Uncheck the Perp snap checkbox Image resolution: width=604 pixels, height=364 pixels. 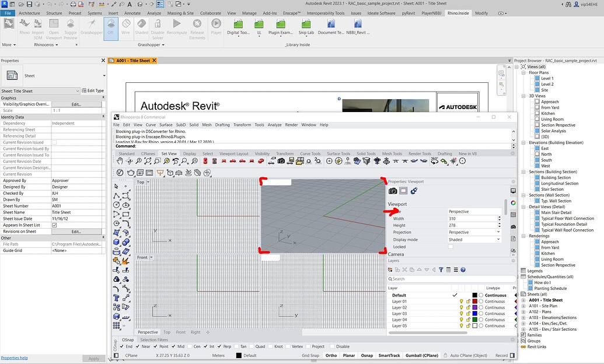click(221, 345)
